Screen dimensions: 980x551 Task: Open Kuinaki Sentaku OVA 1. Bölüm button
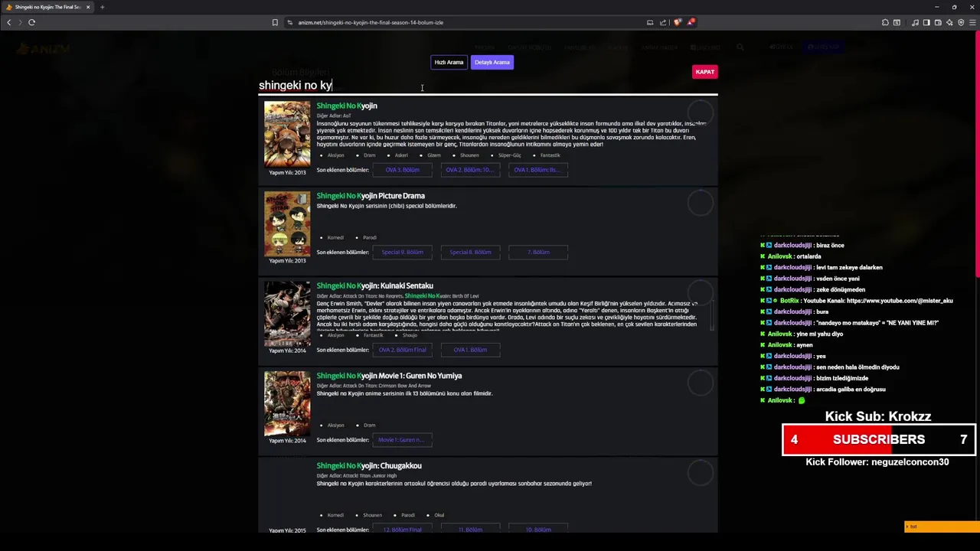[x=470, y=350]
